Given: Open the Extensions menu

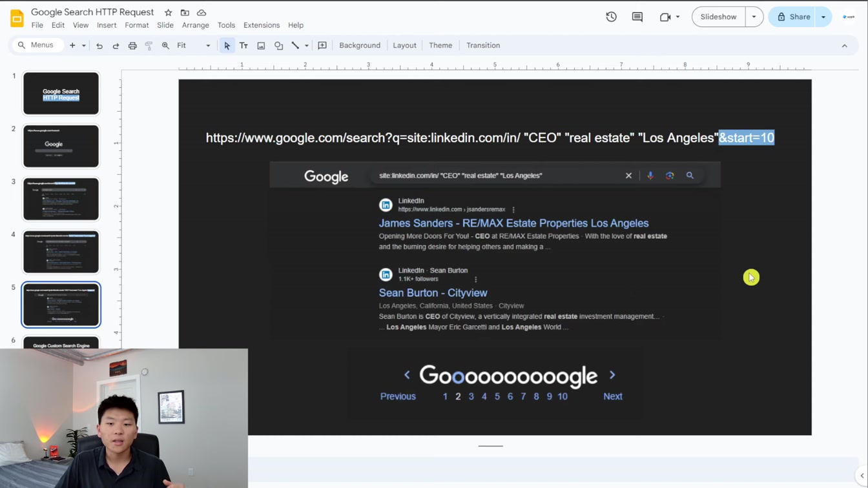Looking at the screenshot, I should point(262,25).
